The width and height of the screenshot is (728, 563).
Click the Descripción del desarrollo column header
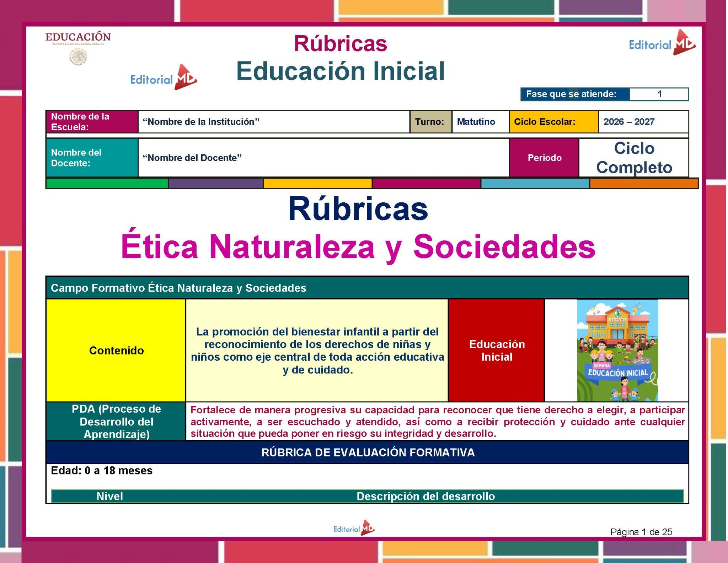pos(425,496)
